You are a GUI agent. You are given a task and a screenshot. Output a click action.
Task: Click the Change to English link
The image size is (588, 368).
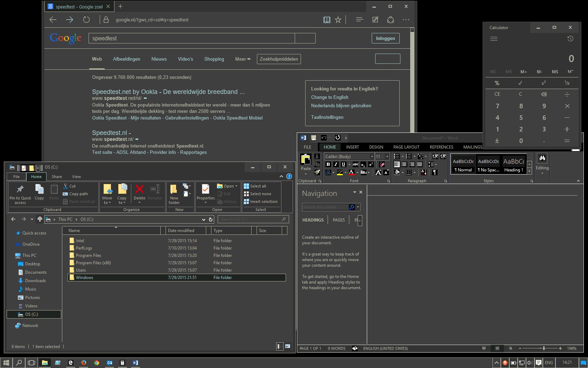(x=329, y=97)
